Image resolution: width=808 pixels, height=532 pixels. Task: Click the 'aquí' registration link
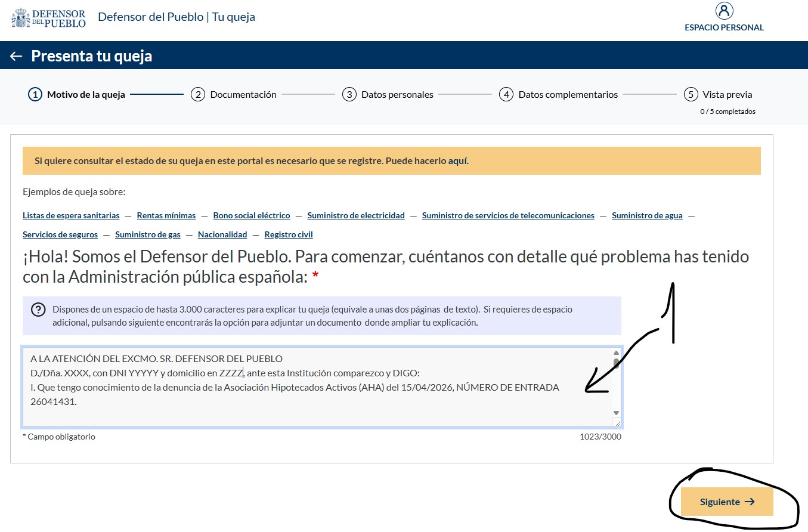coord(458,161)
